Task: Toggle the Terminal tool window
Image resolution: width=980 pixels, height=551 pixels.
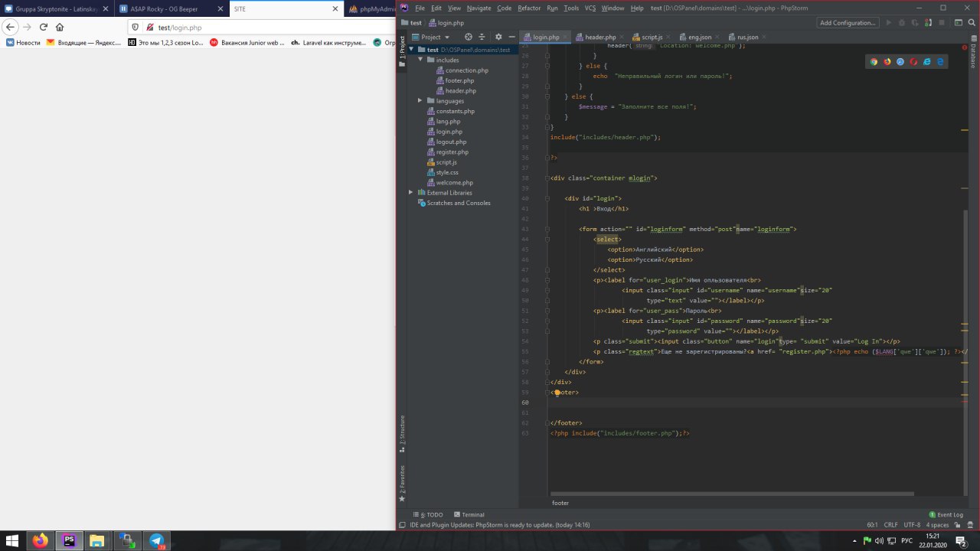Action: coord(469,515)
